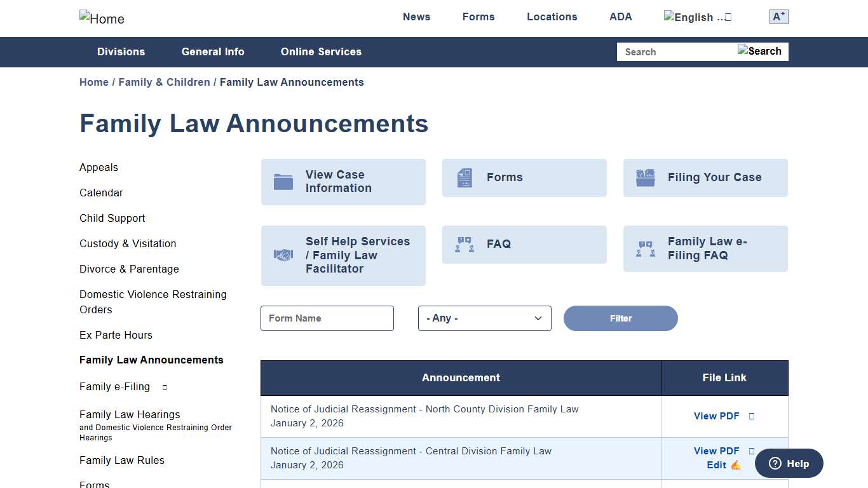Click the Forms document icon
Screen dimensions: 868x488
(x=464, y=178)
